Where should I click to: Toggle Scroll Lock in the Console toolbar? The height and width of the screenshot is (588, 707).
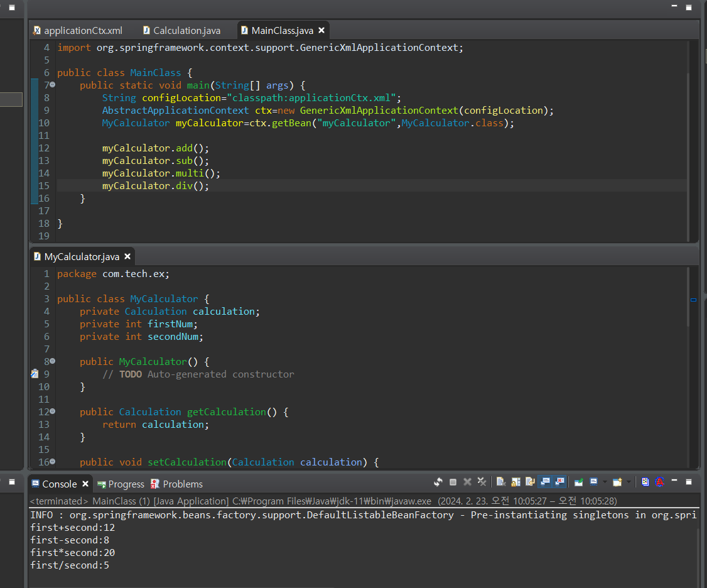[x=515, y=482]
